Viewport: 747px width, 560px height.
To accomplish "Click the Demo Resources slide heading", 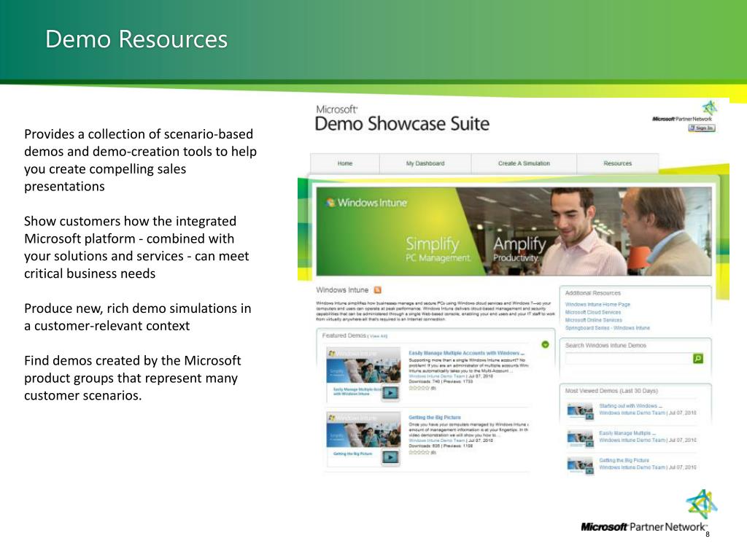I will [136, 39].
